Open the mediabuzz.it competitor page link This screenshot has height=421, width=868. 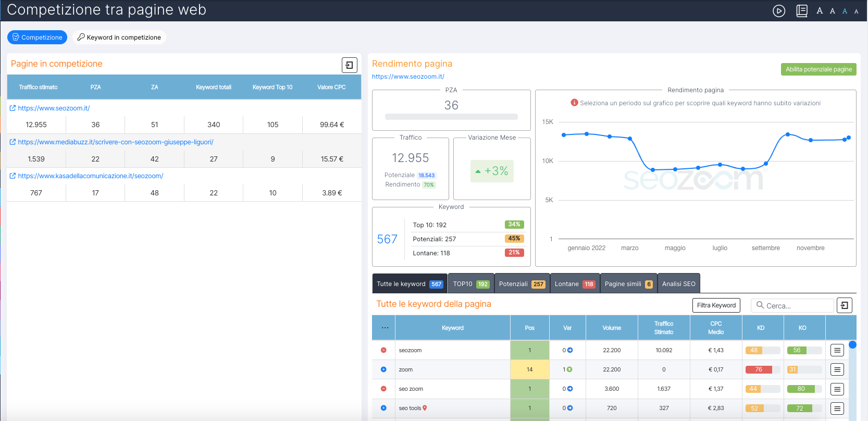click(x=115, y=142)
